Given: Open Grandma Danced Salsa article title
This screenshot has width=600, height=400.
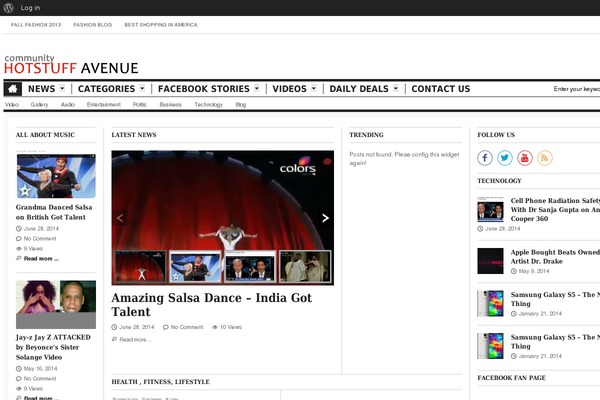Looking at the screenshot, I should (x=54, y=212).
